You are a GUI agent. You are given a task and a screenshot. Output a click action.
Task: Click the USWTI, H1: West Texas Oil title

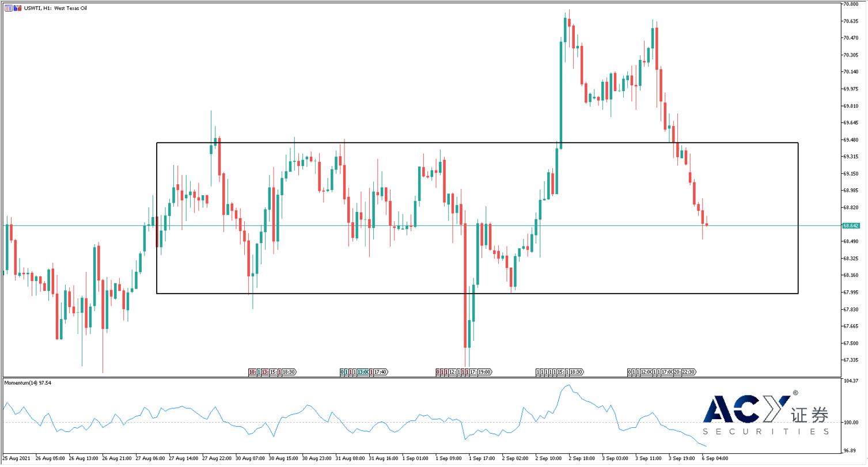pos(54,8)
